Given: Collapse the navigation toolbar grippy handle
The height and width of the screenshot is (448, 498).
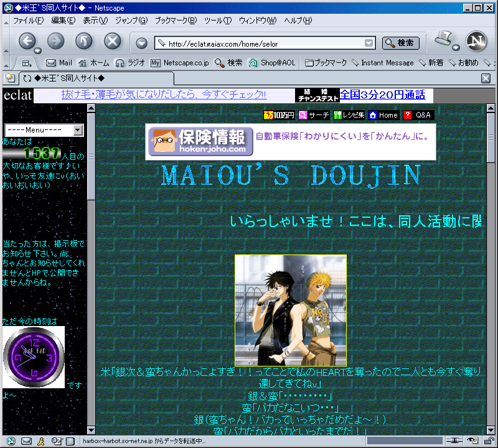Looking at the screenshot, I should pyautogui.click(x=6, y=41).
